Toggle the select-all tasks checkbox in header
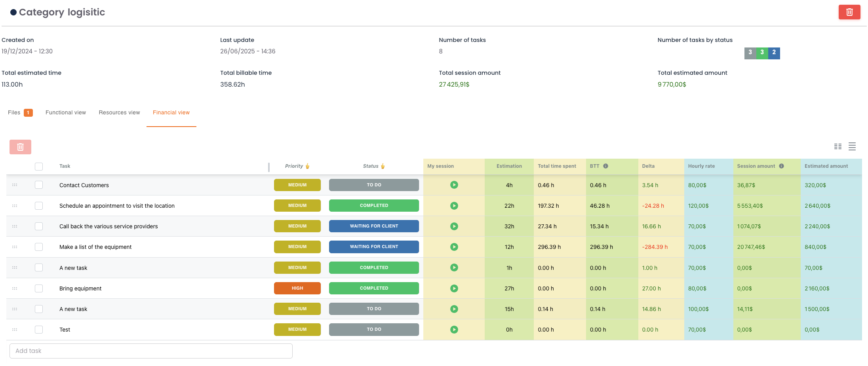868x366 pixels. coord(39,167)
